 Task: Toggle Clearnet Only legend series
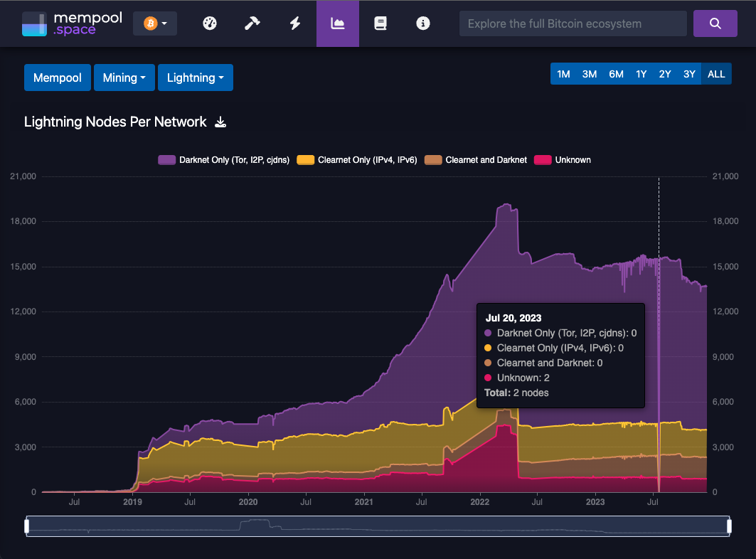(356, 160)
